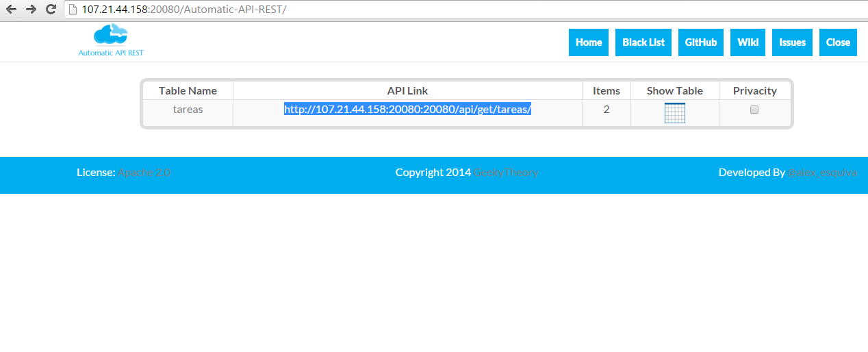
Task: Reload the page with the refresh icon
Action: [x=51, y=10]
